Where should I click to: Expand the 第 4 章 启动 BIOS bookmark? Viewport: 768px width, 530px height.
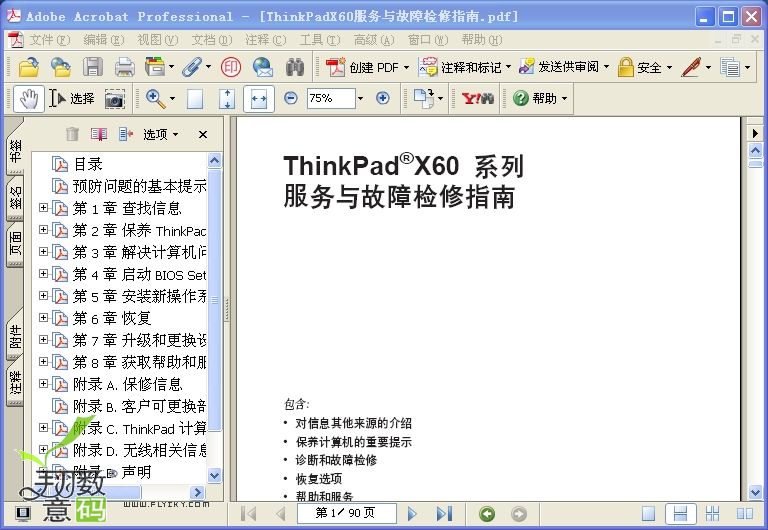43,274
